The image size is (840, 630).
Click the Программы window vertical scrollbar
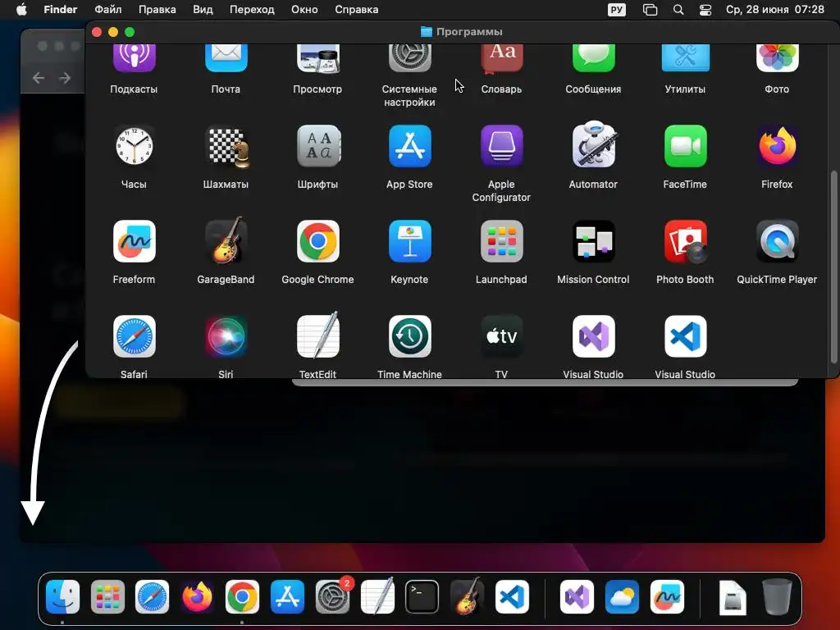pos(833,267)
